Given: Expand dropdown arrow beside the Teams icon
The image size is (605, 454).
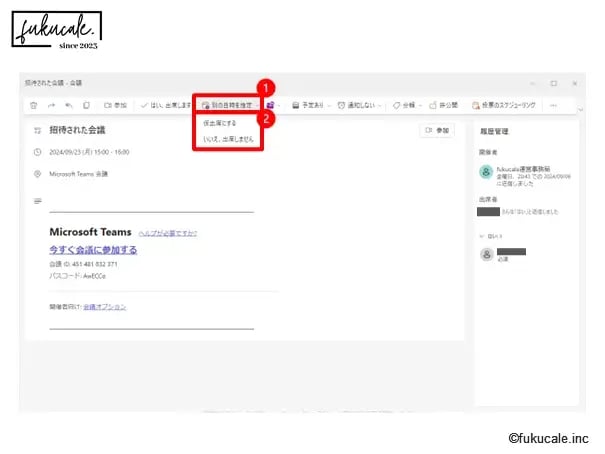Looking at the screenshot, I should (279, 105).
